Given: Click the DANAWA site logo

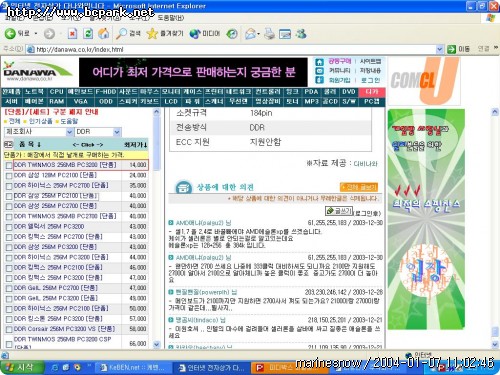Looking at the screenshot, I should point(37,71).
